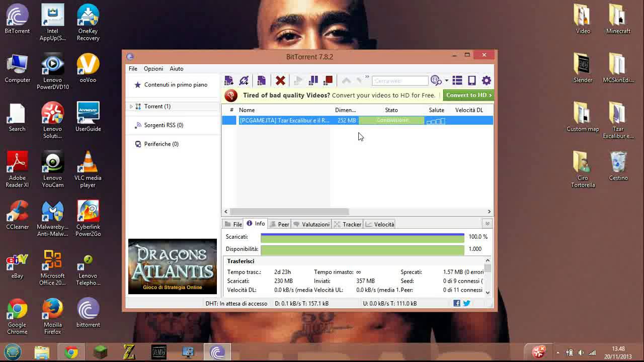Open Minecraft folder on desktop
644x362 pixels.
(x=618, y=19)
